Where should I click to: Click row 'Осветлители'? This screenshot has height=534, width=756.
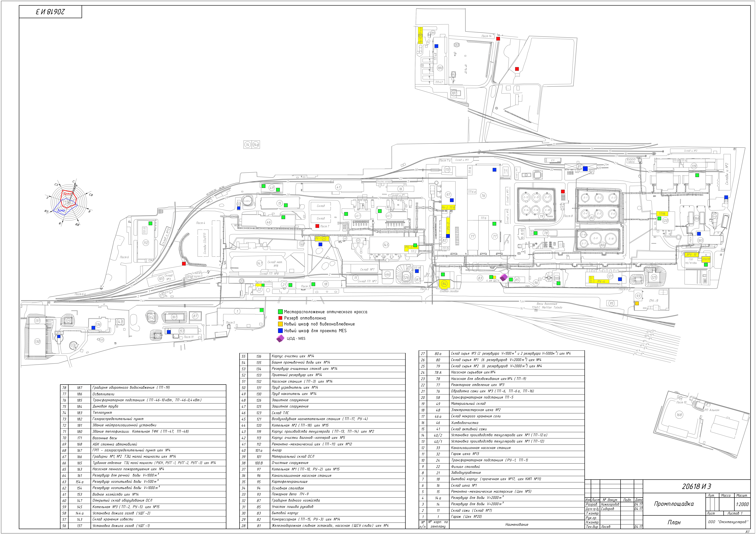tap(143, 394)
